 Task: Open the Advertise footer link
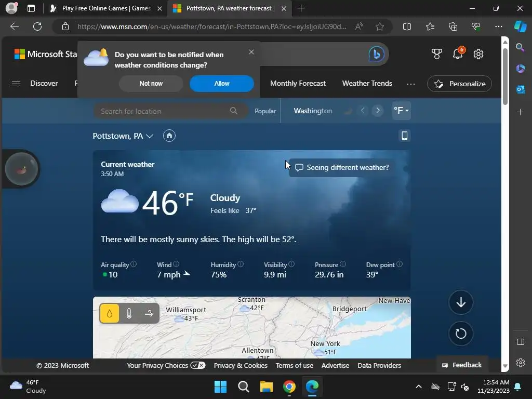pos(335,365)
